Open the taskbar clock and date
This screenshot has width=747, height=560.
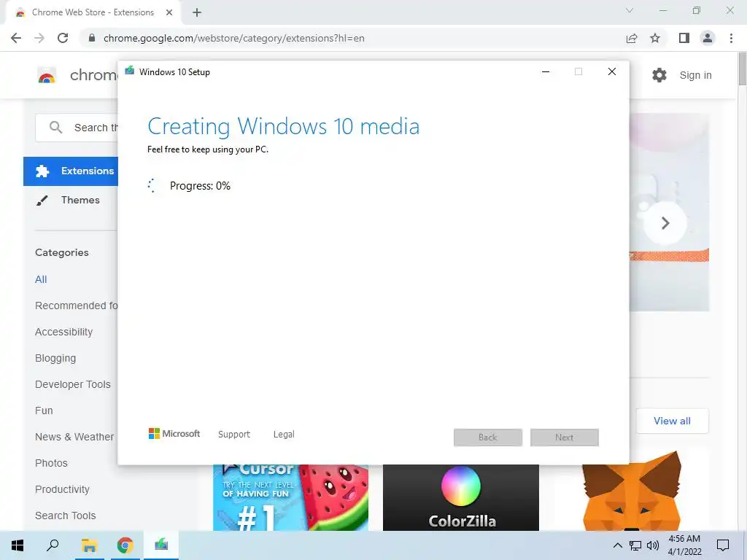pos(684,545)
